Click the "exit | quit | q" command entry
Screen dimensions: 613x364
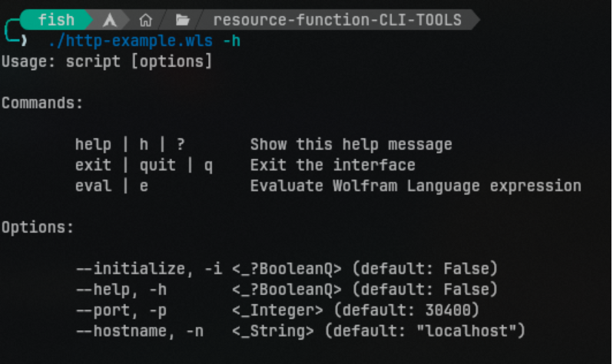144,165
